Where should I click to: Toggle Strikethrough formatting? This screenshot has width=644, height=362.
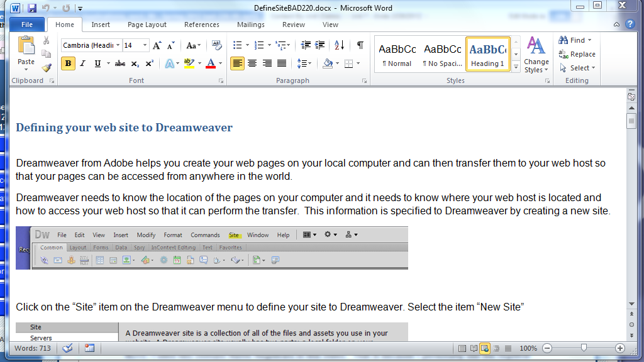click(x=119, y=63)
